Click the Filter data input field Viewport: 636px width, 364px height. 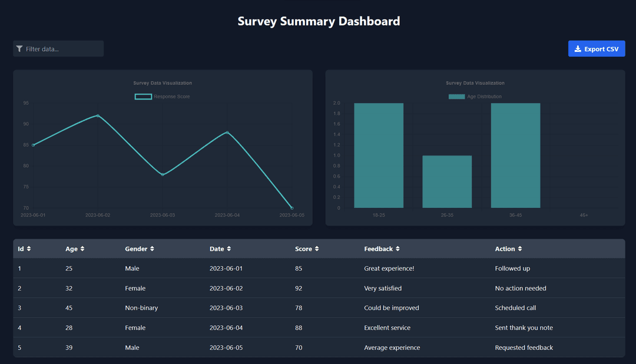click(x=59, y=48)
